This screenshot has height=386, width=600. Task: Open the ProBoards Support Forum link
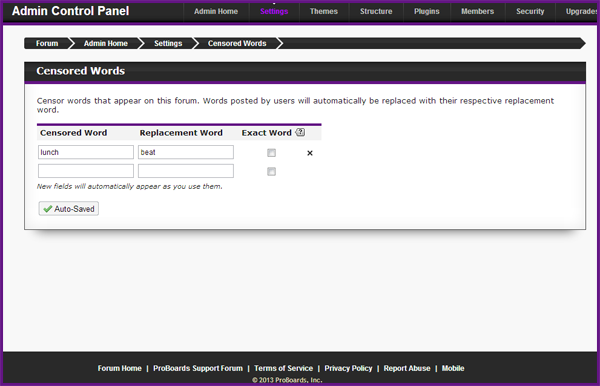(198, 368)
